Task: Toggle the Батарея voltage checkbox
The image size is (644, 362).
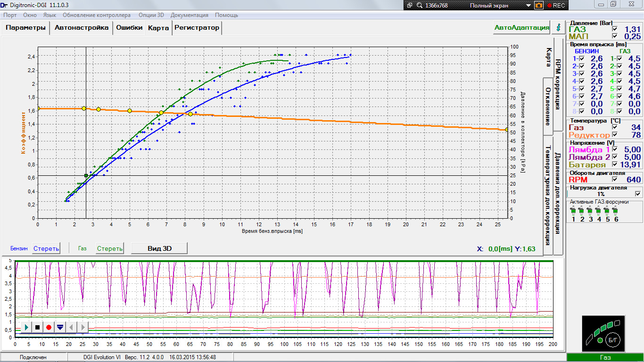Action: 614,165
